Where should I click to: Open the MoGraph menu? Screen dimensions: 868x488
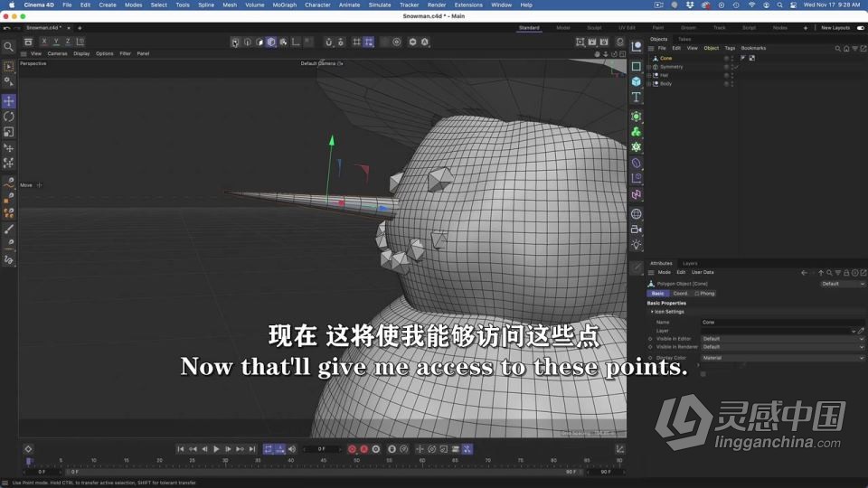(x=285, y=5)
